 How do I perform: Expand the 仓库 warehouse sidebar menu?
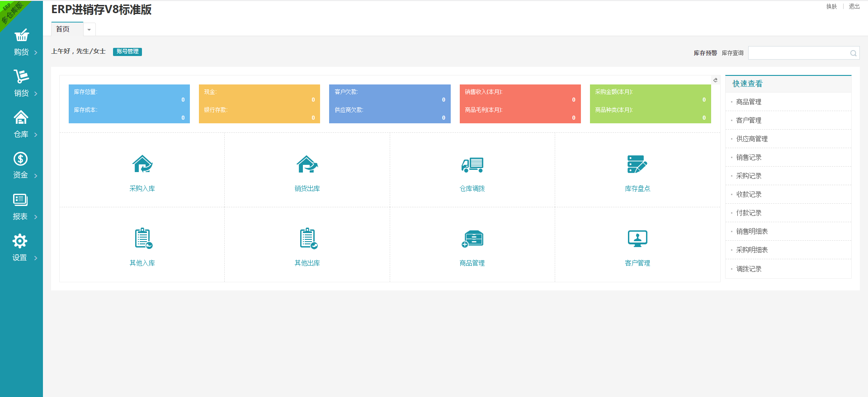(21, 125)
